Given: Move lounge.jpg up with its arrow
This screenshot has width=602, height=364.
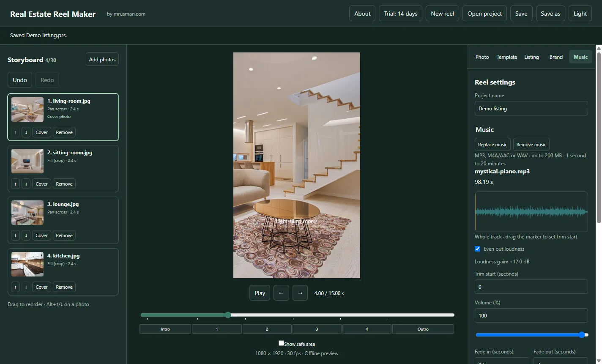Looking at the screenshot, I should 16,235.
